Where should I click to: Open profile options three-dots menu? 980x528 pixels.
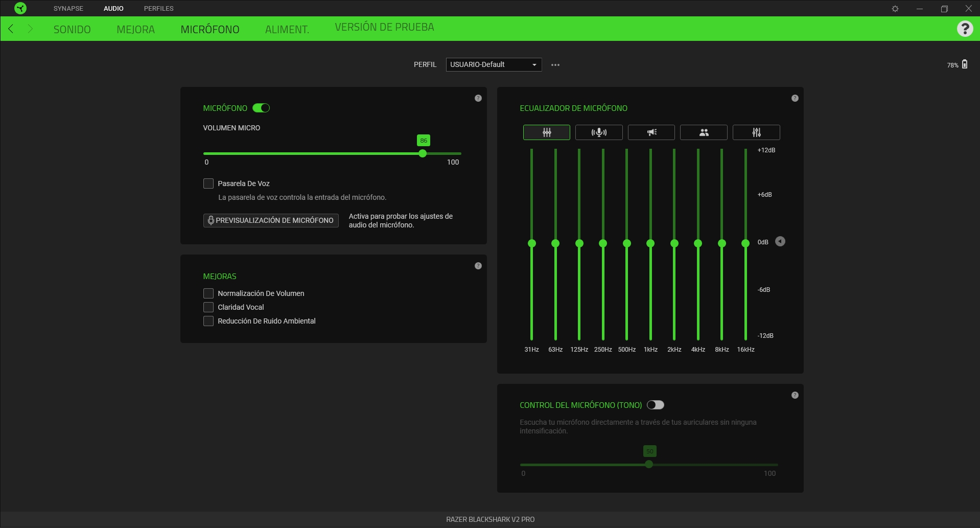coord(555,65)
